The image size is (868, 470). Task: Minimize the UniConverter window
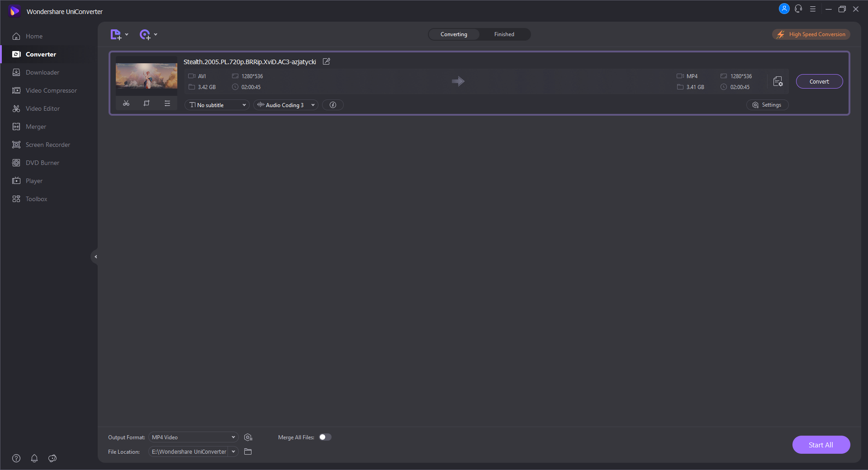[x=829, y=9]
